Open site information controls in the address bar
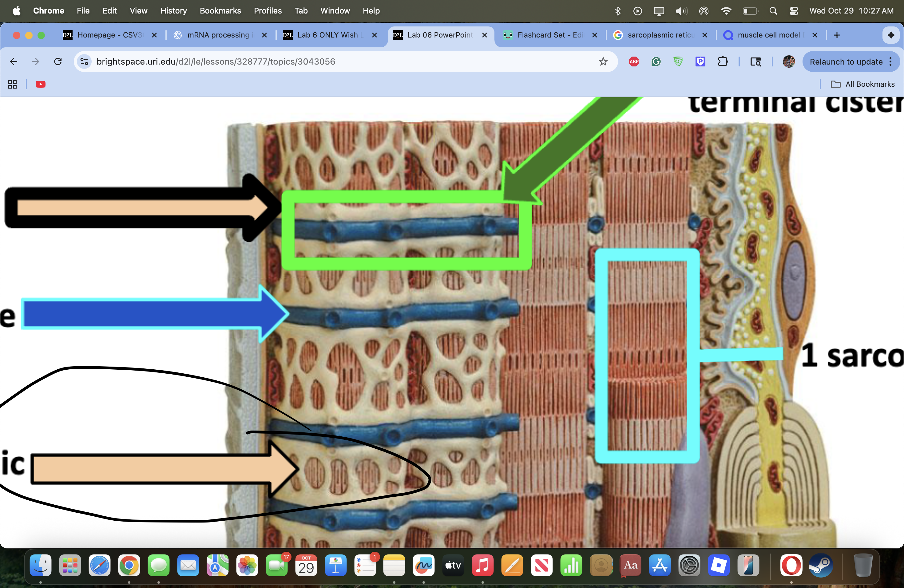Viewport: 904px width, 588px height. click(x=84, y=62)
